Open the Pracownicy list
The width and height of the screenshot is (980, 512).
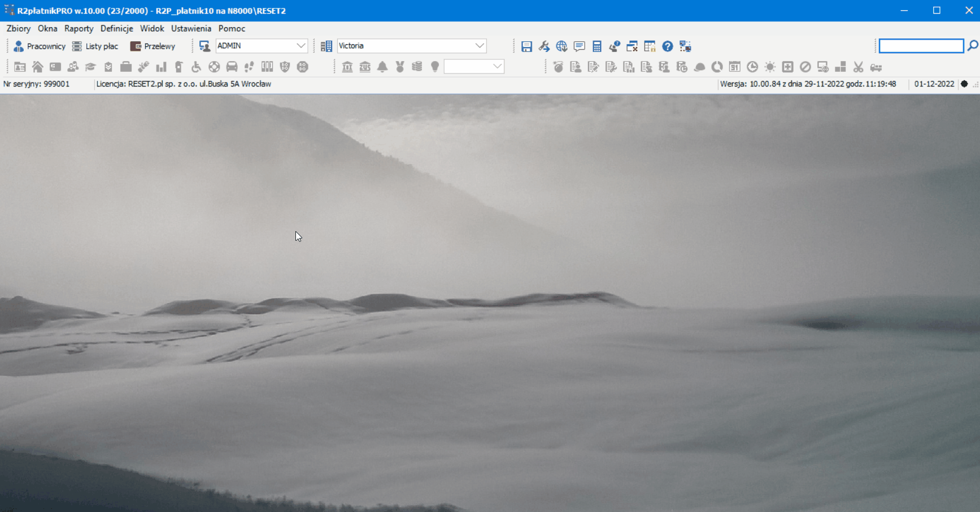click(40, 46)
